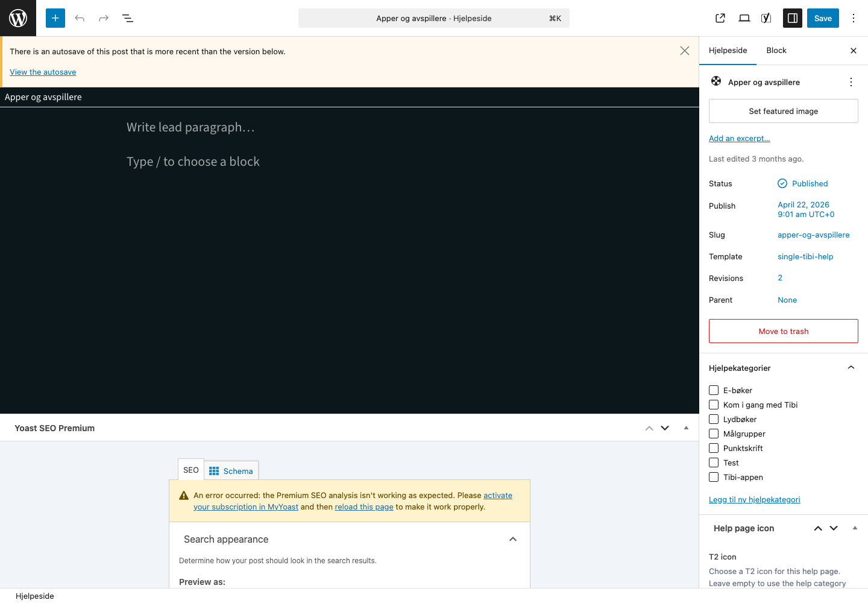This screenshot has height=603, width=868.
Task: Click Legg til ny hjelpekategori link
Action: point(755,499)
